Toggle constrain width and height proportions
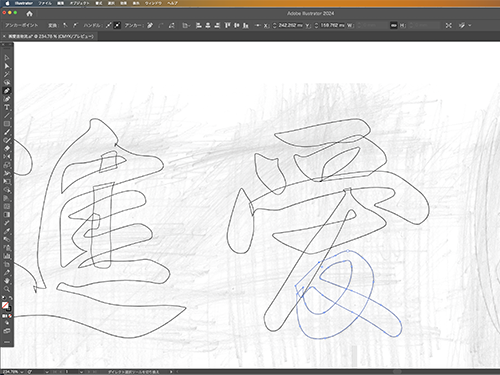 394,25
